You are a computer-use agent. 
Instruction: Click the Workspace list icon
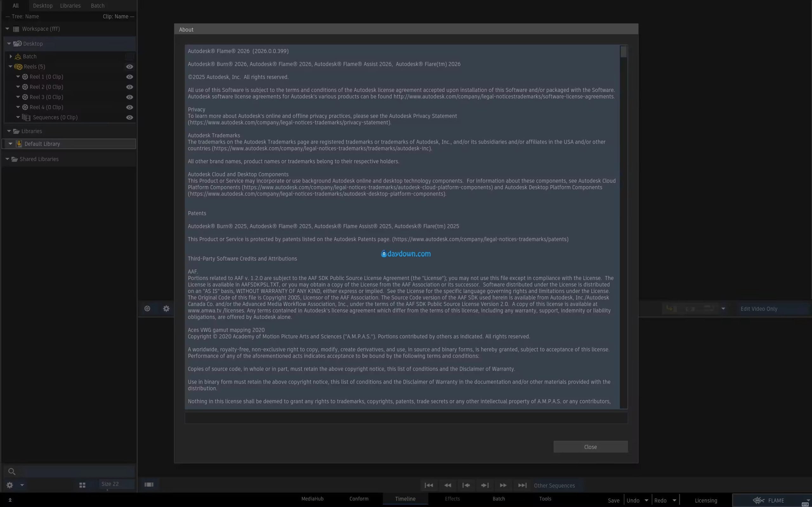(16, 29)
